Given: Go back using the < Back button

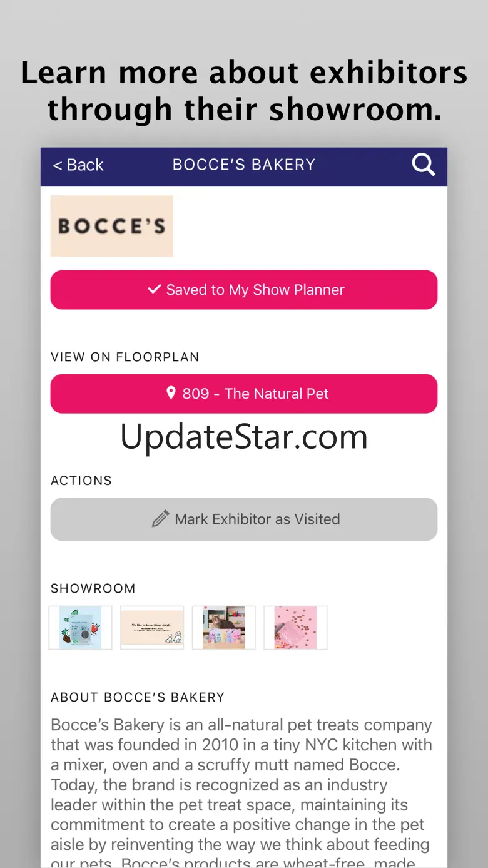Looking at the screenshot, I should pos(78,165).
